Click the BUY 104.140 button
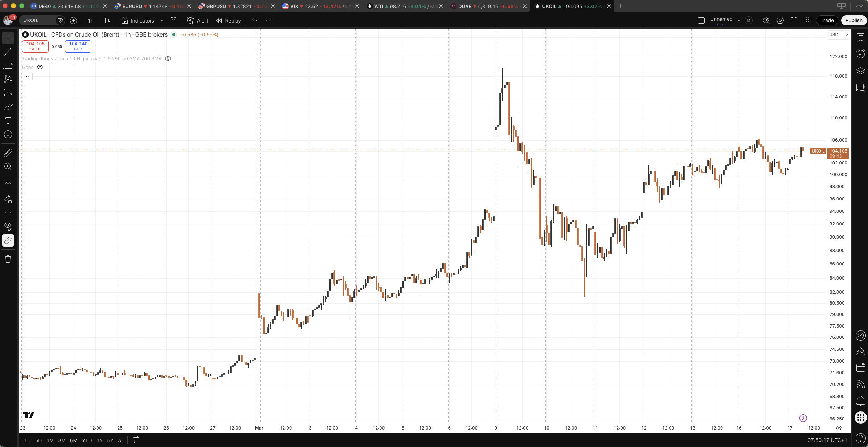 click(78, 46)
